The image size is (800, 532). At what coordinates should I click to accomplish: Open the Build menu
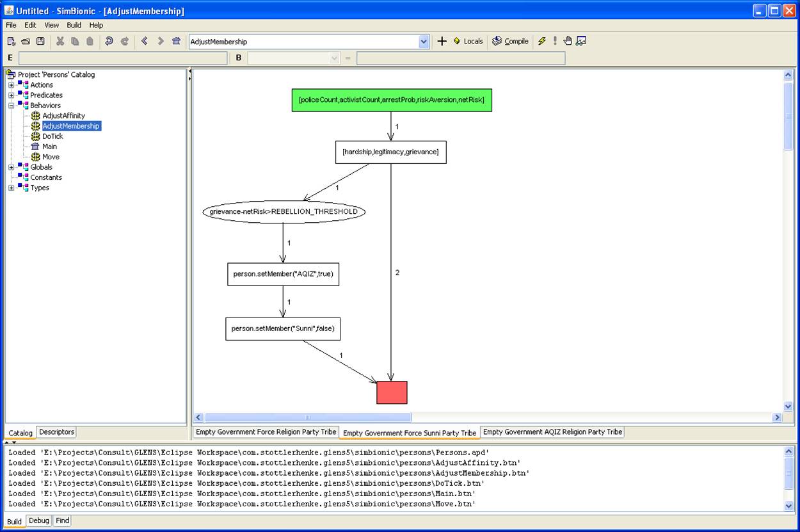click(74, 25)
